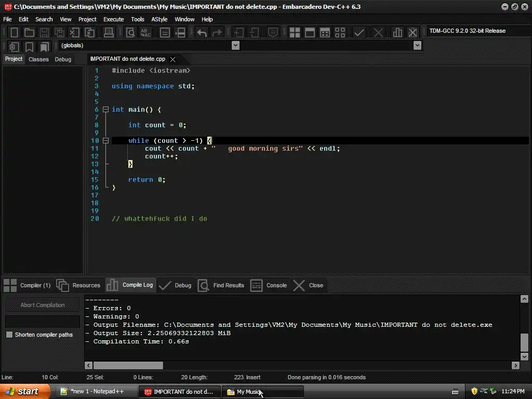Click the Compile grid icon in toolbar
Screen dimensions: 532x399
[x=295, y=33]
